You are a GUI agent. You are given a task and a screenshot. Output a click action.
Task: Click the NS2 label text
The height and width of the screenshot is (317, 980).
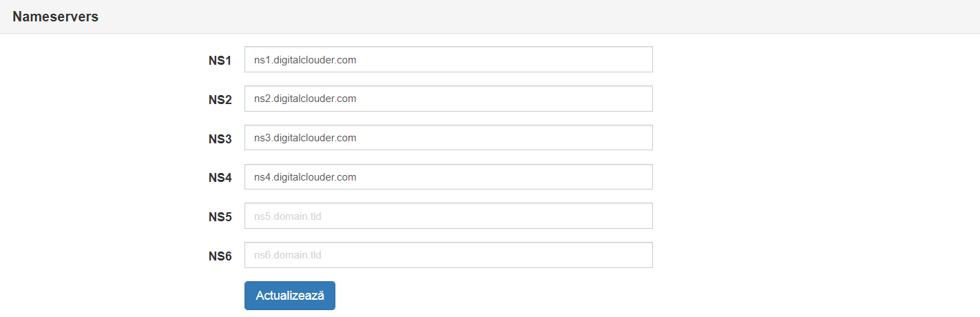[220, 100]
